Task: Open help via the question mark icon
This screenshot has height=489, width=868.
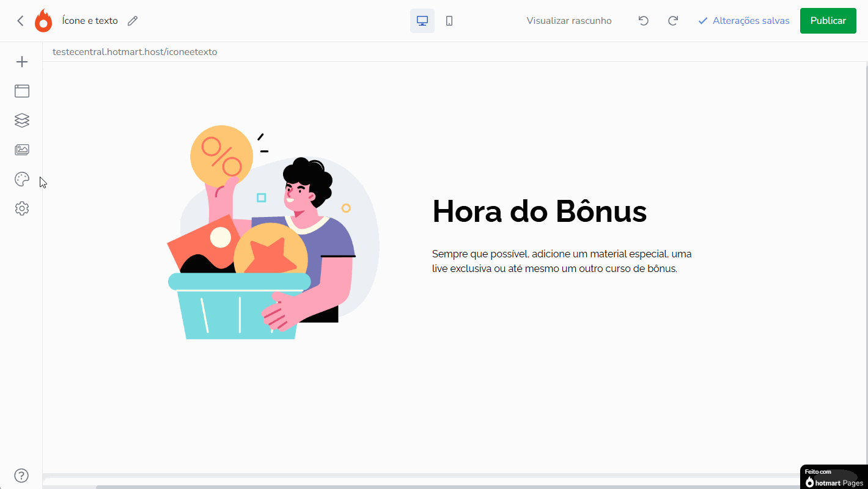Action: pos(21,475)
